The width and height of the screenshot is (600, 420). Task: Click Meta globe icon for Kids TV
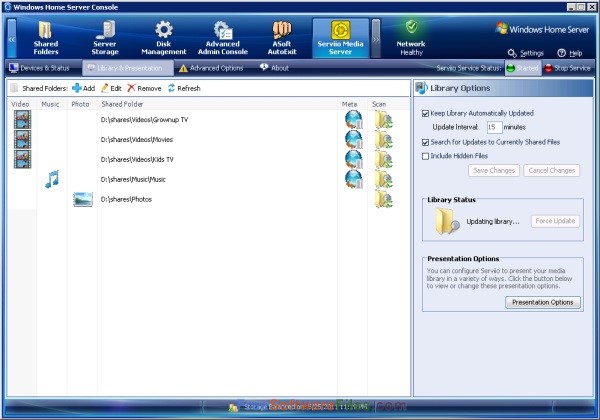pos(354,159)
